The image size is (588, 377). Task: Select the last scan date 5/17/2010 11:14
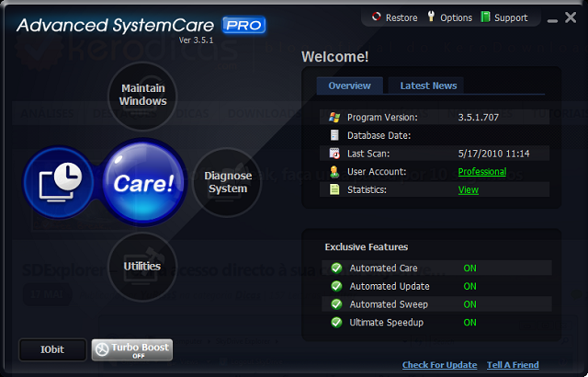[x=493, y=154]
